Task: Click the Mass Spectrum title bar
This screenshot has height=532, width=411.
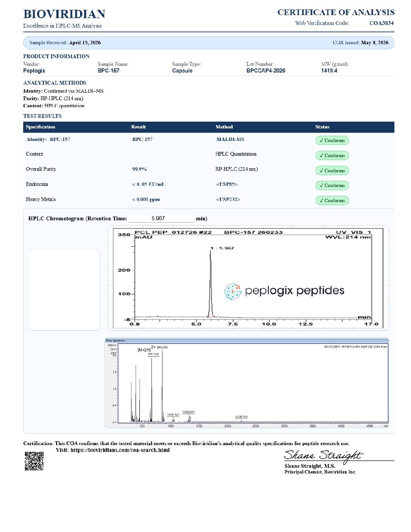Action: (247, 340)
